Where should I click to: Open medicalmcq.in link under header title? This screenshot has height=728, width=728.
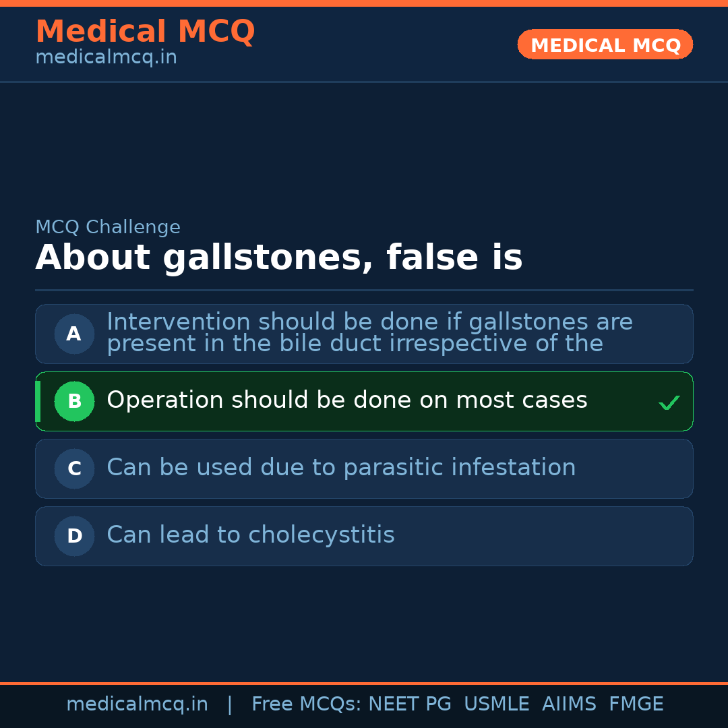106,57
